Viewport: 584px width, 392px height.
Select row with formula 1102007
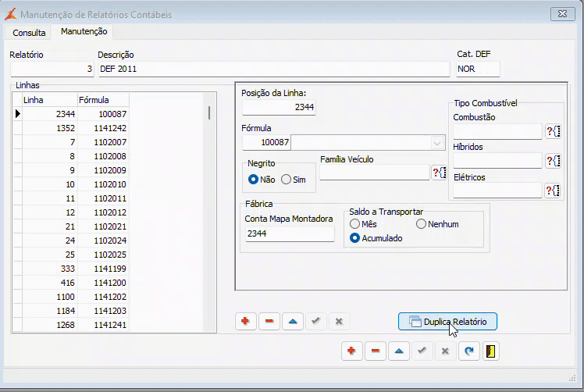click(76, 142)
